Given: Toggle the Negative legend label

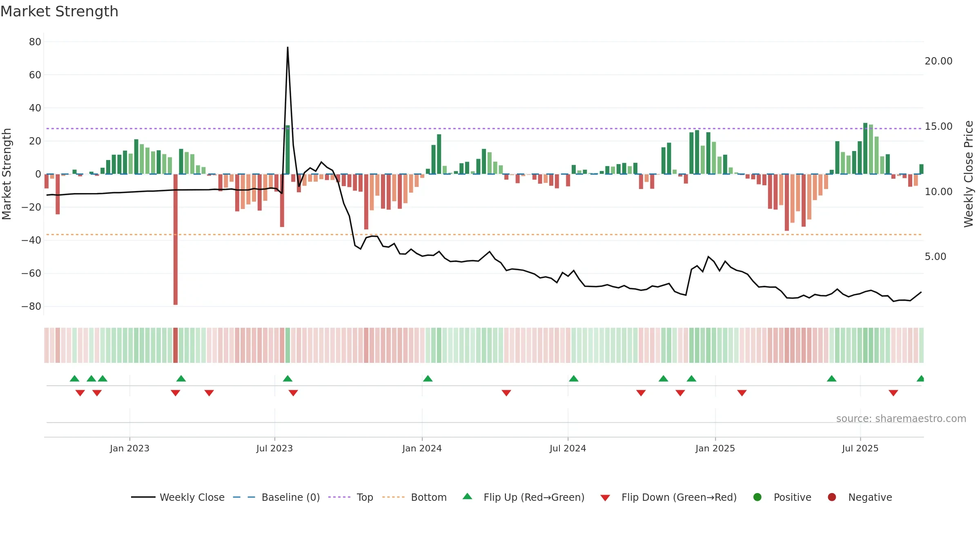Looking at the screenshot, I should pyautogui.click(x=870, y=497).
